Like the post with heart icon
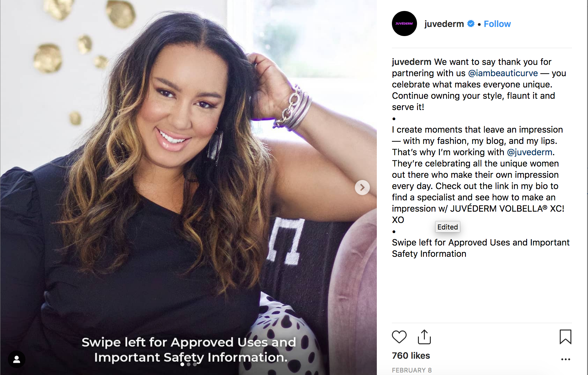588x375 pixels. pyautogui.click(x=399, y=337)
